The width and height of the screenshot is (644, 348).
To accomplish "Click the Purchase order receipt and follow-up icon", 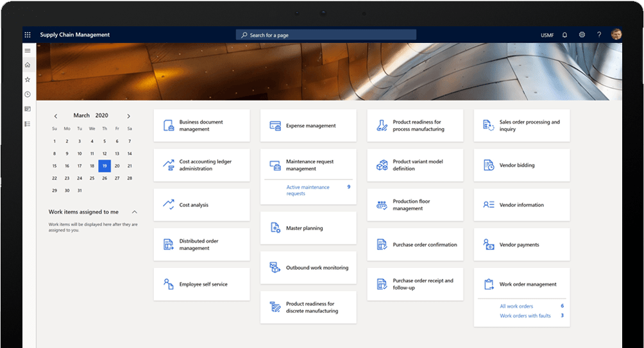I will 382,284.
